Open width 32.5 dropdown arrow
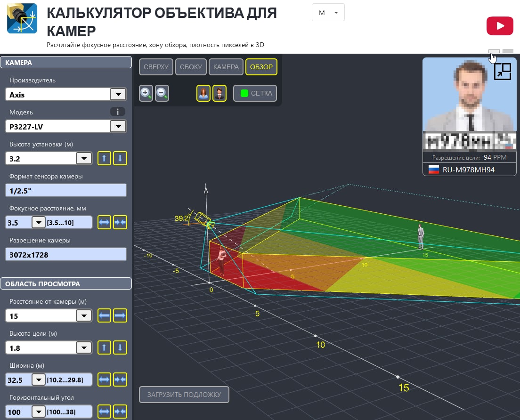 pos(39,380)
